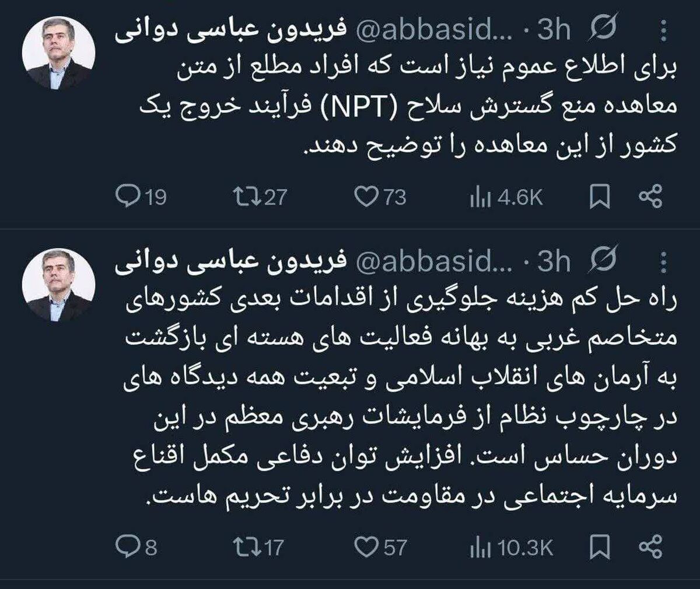Share the second tweet
This screenshot has height=589, width=700.
tap(650, 546)
